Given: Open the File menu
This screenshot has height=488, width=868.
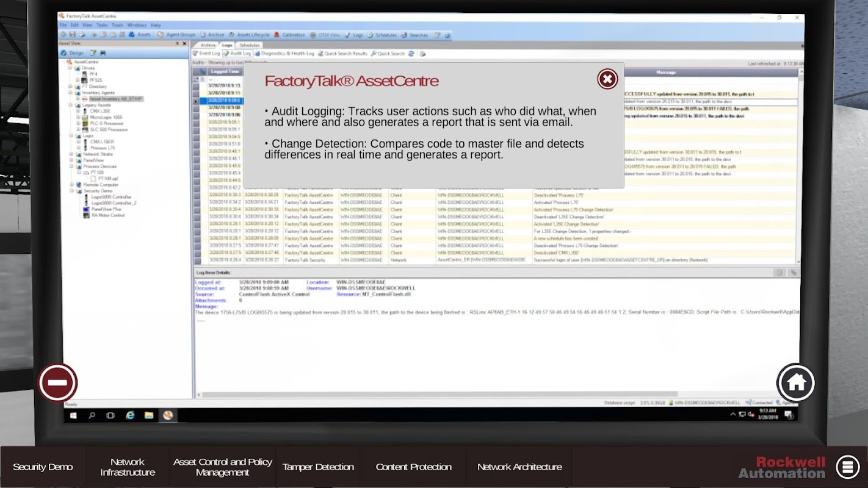Looking at the screenshot, I should pyautogui.click(x=63, y=25).
